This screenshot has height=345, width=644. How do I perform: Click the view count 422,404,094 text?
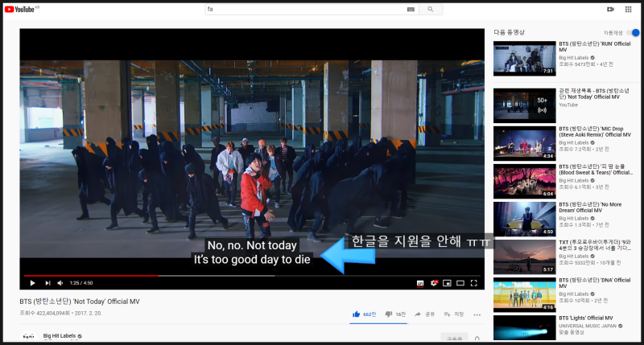[x=45, y=313]
